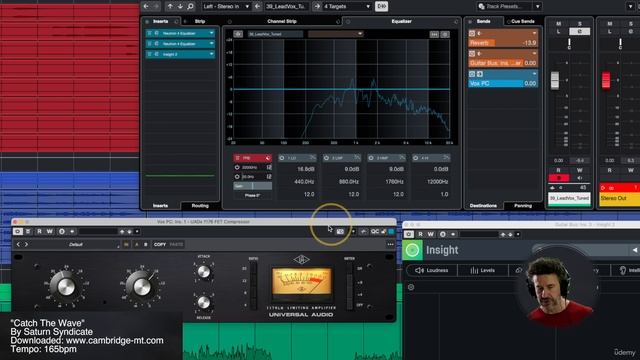Switch to the Strip tab
This screenshot has width=640, height=360.
point(200,21)
